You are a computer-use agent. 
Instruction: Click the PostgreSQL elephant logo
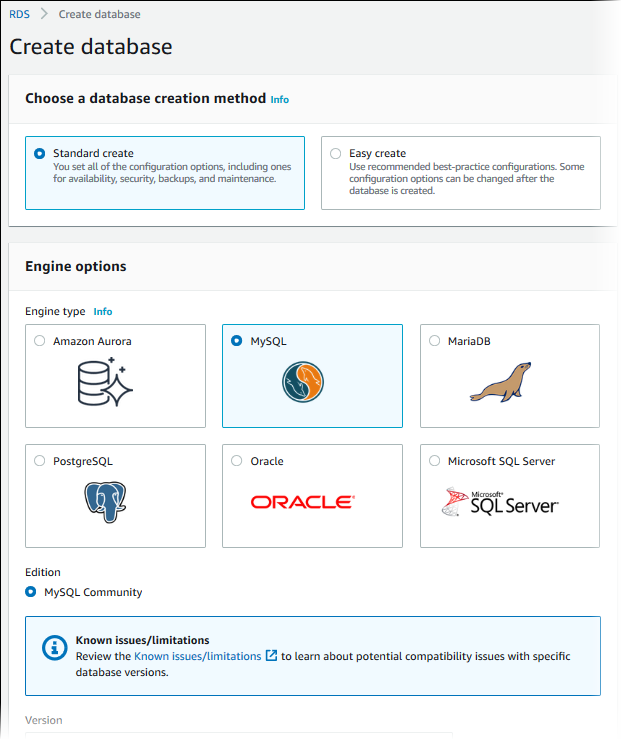(x=105, y=502)
